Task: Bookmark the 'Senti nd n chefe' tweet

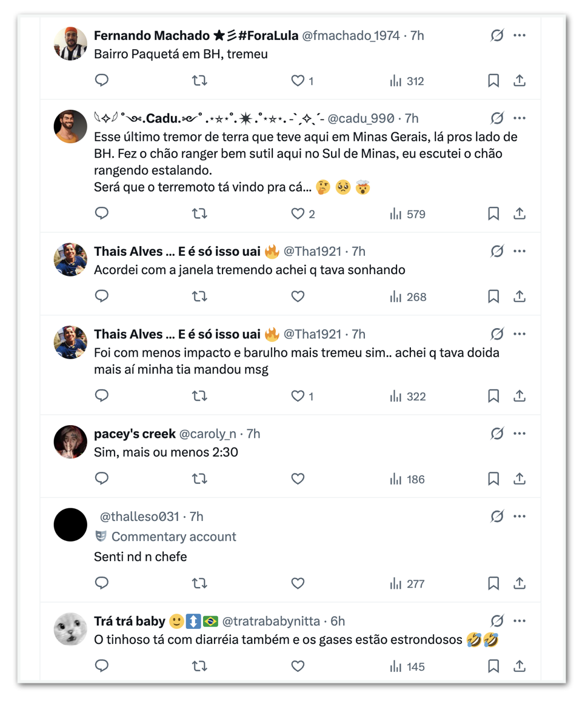Action: [493, 583]
